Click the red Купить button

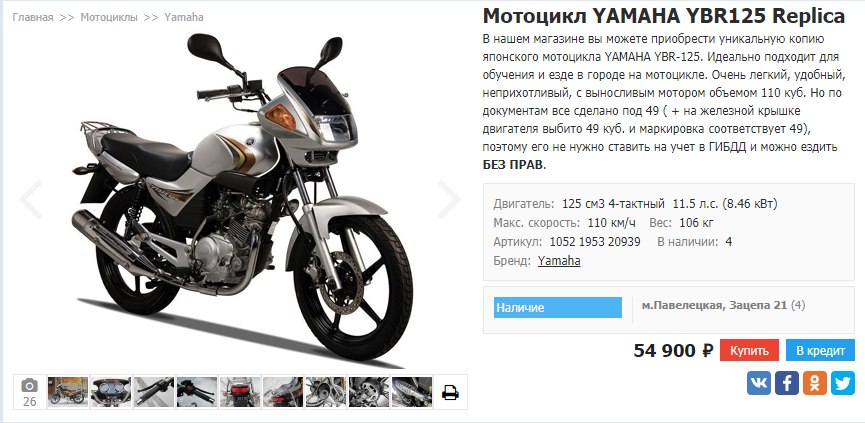tap(749, 350)
